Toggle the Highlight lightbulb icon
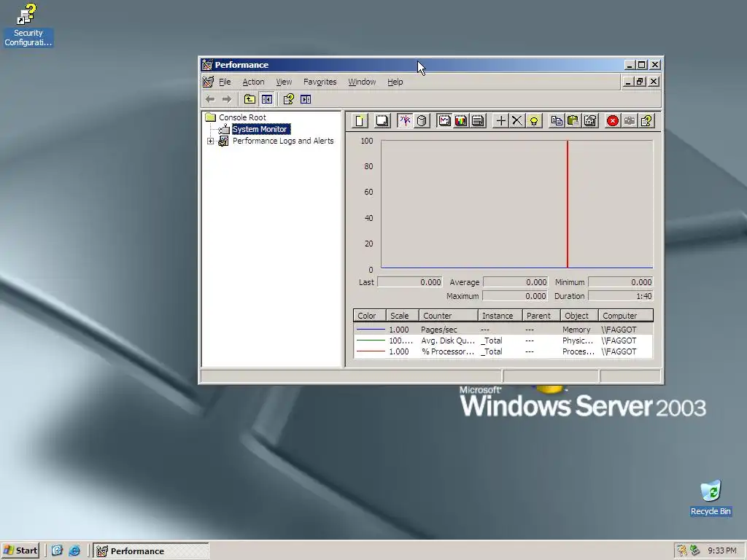This screenshot has width=747, height=560. pos(533,121)
